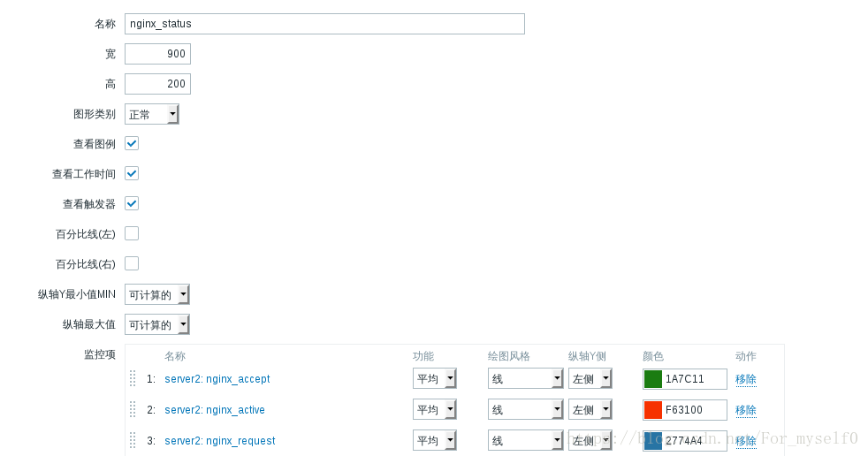Click the red F63100 color swatch
The image size is (868, 456).
click(653, 410)
